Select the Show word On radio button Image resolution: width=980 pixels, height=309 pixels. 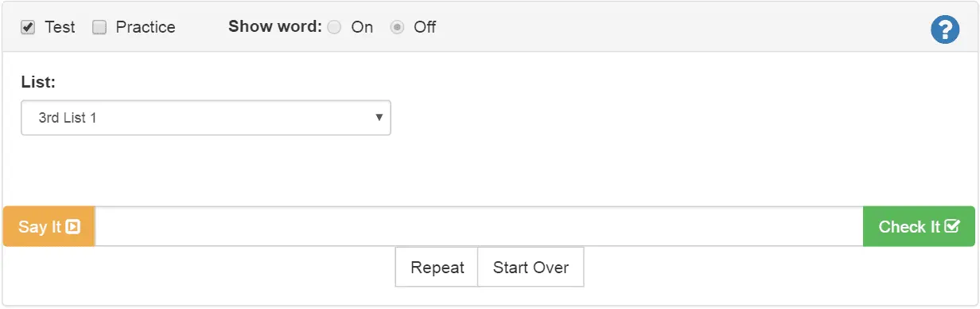tap(334, 28)
